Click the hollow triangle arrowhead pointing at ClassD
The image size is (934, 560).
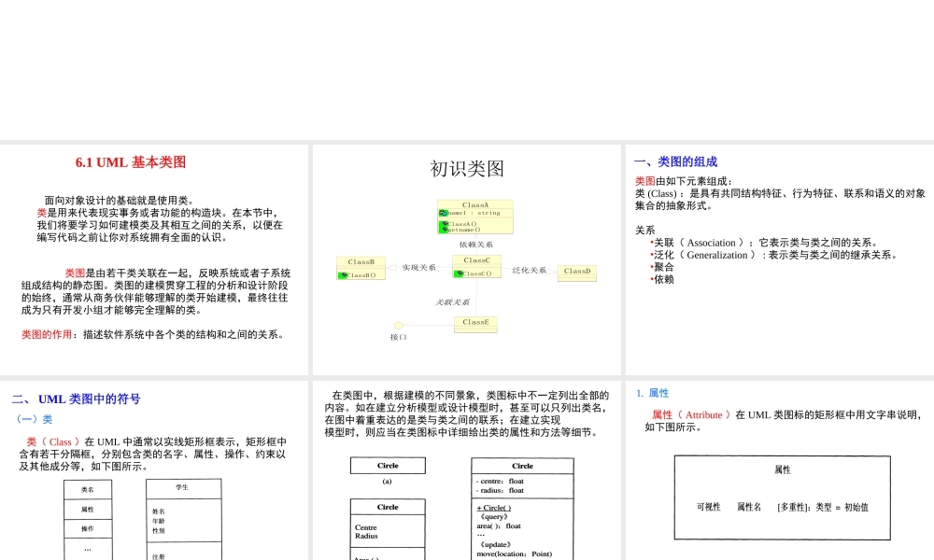[549, 270]
